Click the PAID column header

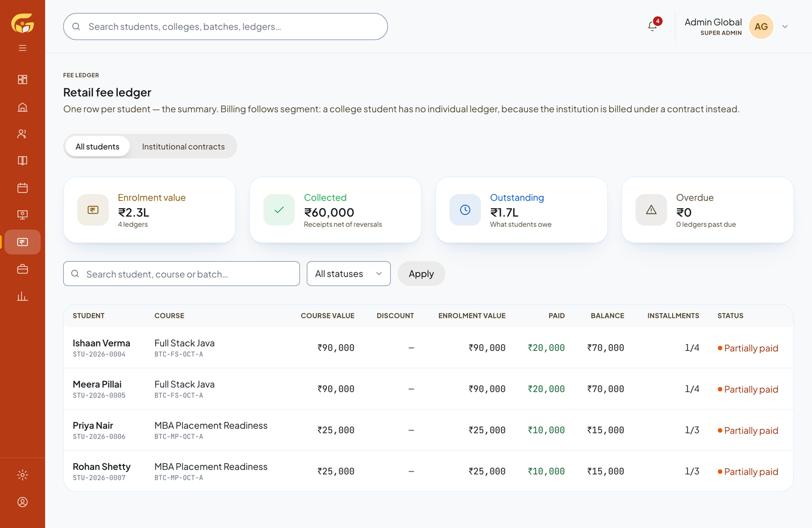557,316
